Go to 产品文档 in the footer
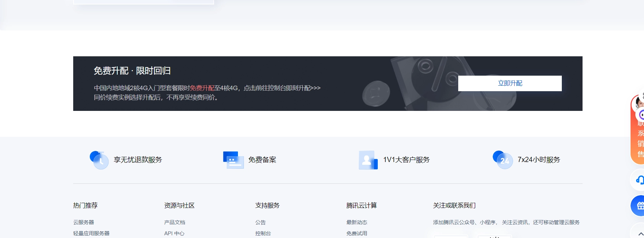This screenshot has width=644, height=238. [174, 222]
